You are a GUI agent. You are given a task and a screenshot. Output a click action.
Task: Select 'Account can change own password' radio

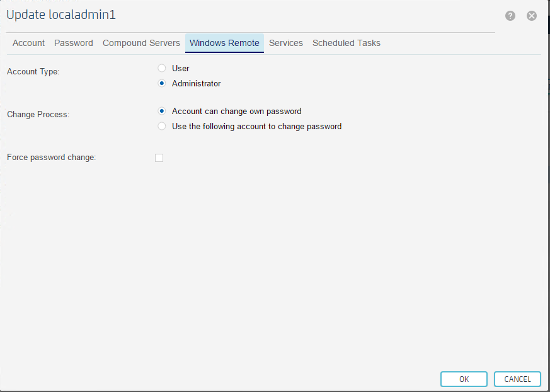(162, 112)
